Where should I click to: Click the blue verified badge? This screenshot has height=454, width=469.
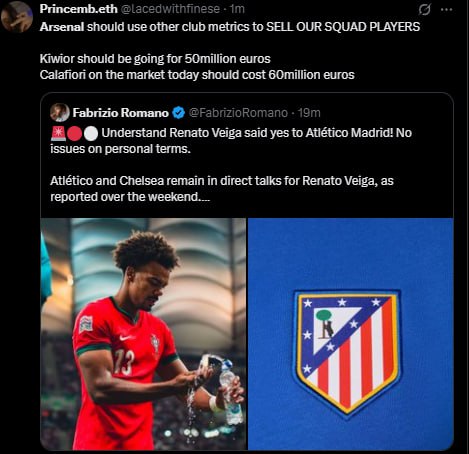pyautogui.click(x=179, y=113)
